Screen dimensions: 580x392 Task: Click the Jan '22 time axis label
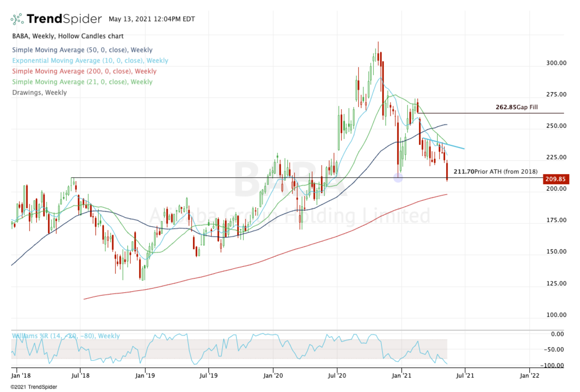pyautogui.click(x=529, y=373)
